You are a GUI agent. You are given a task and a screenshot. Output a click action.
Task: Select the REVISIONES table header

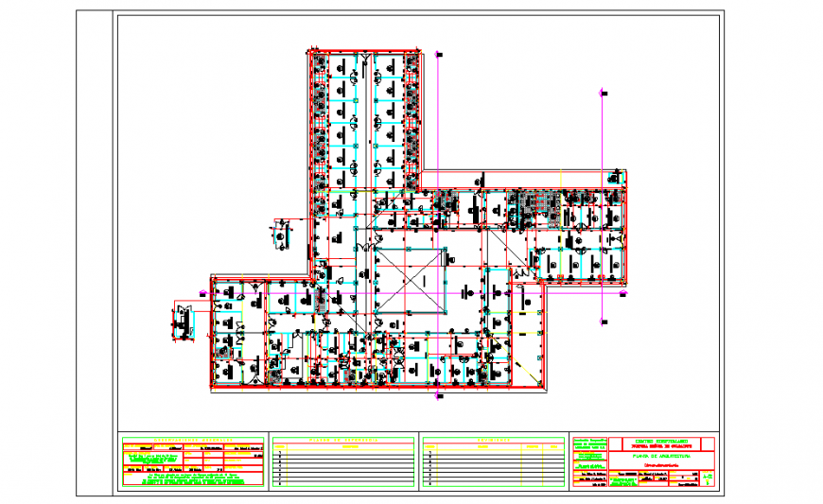coord(494,440)
